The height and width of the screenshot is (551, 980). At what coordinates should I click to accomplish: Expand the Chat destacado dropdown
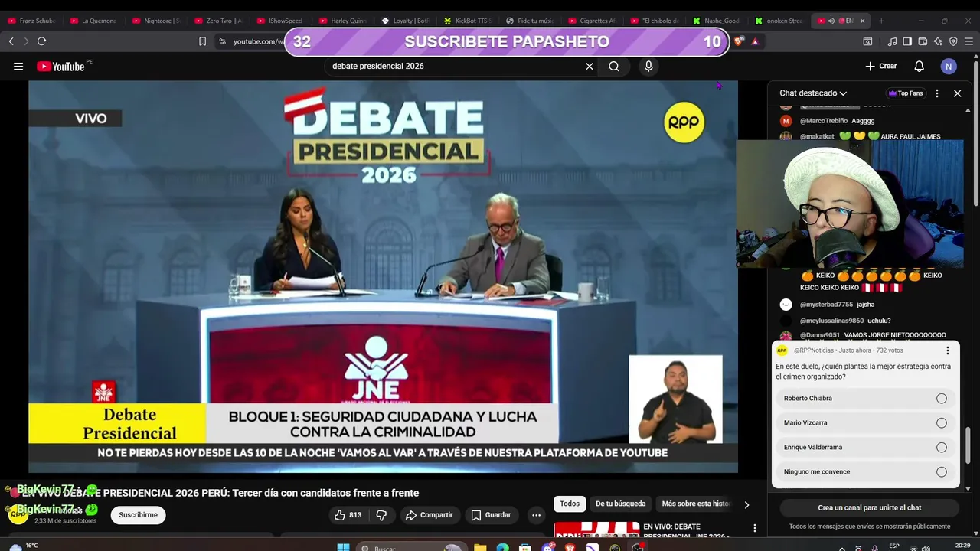coord(813,93)
